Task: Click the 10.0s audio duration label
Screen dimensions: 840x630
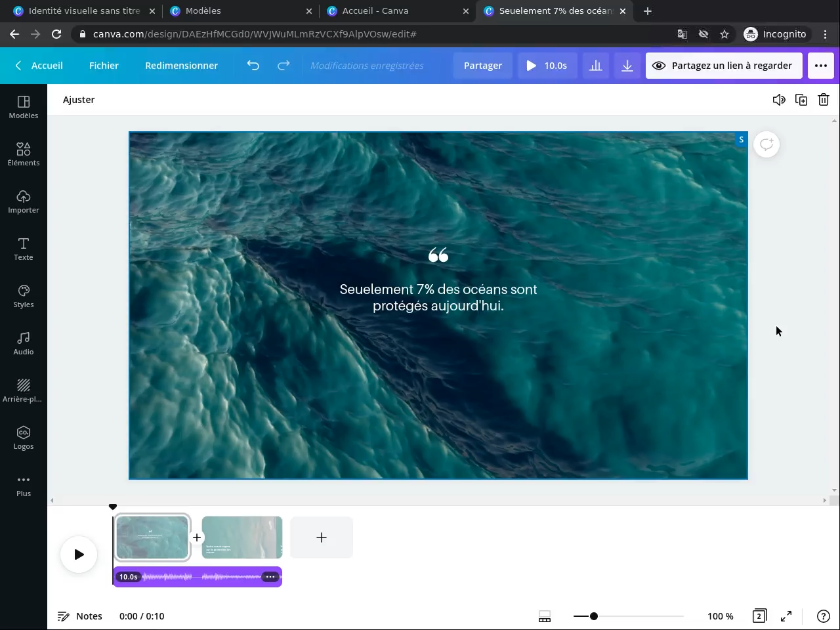Action: (x=129, y=577)
